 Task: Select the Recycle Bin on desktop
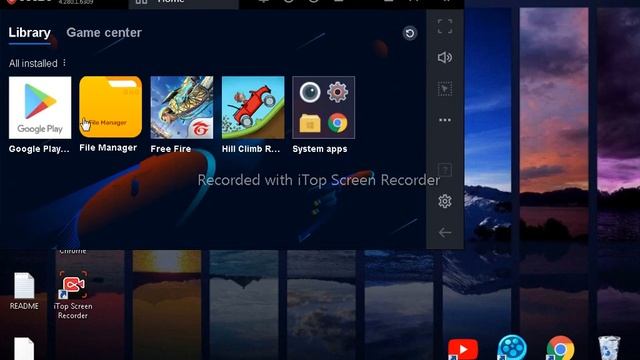pos(609,348)
